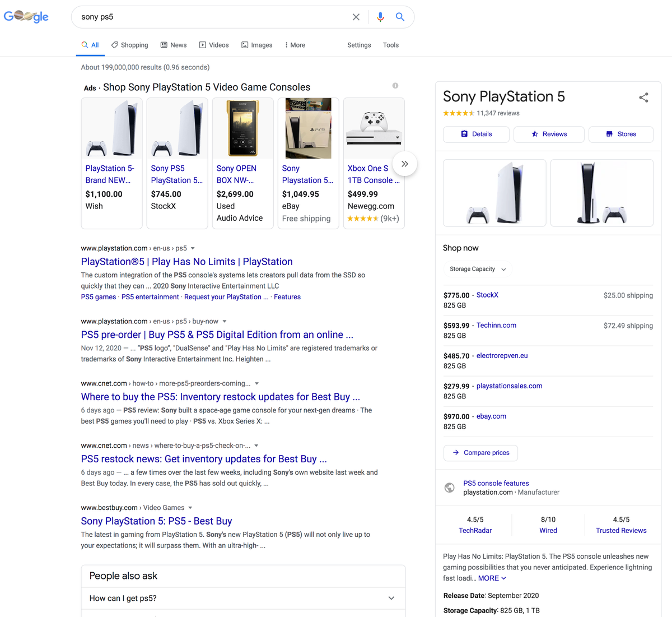Open the Stores button in product panel
The height and width of the screenshot is (617, 672).
[x=620, y=134]
